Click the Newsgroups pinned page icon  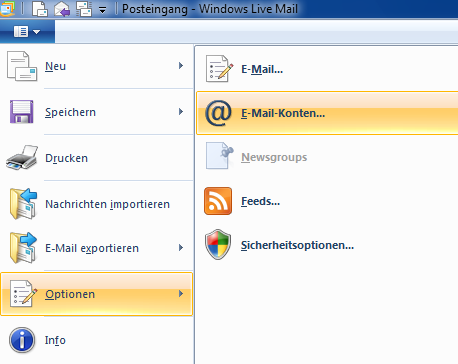click(x=219, y=156)
